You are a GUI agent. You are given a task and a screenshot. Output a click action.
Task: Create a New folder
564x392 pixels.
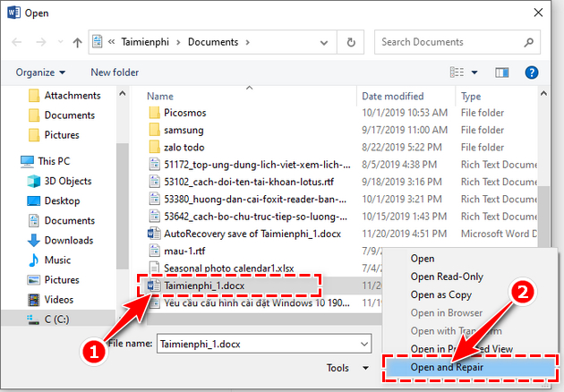pos(115,72)
